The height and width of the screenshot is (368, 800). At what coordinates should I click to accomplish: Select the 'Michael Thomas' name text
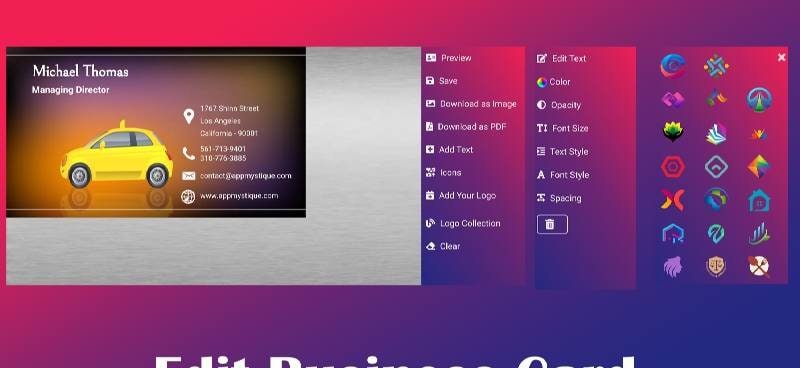point(81,71)
